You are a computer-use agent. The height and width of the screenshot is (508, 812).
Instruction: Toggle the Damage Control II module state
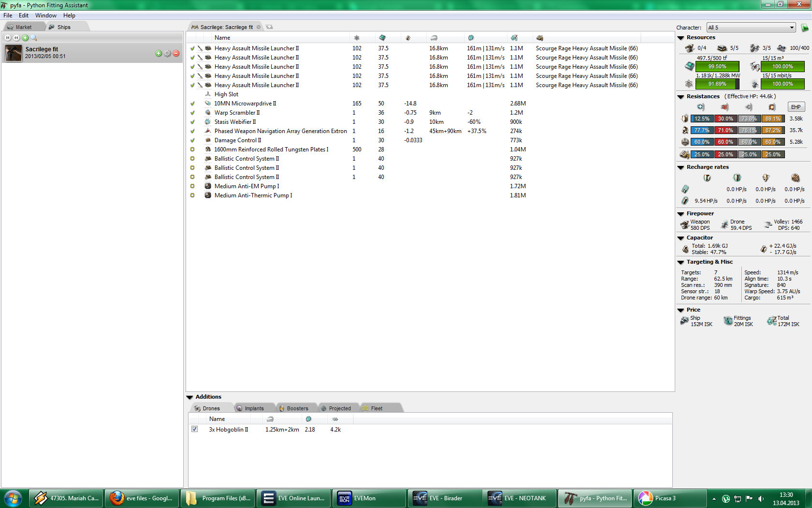(192, 140)
